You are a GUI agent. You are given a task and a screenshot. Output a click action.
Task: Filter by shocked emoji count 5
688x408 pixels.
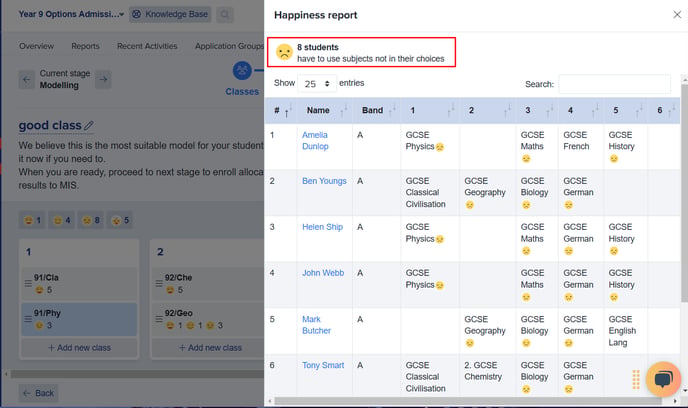[x=120, y=220]
